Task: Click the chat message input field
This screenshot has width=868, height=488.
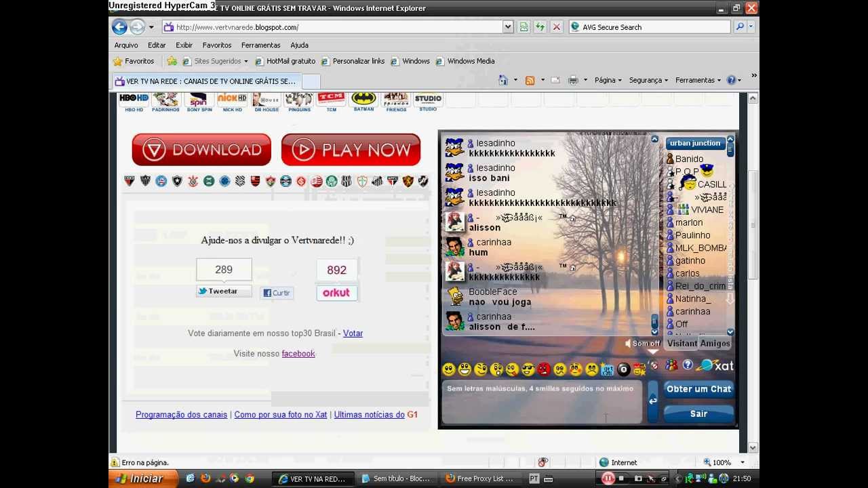Action: (x=542, y=402)
